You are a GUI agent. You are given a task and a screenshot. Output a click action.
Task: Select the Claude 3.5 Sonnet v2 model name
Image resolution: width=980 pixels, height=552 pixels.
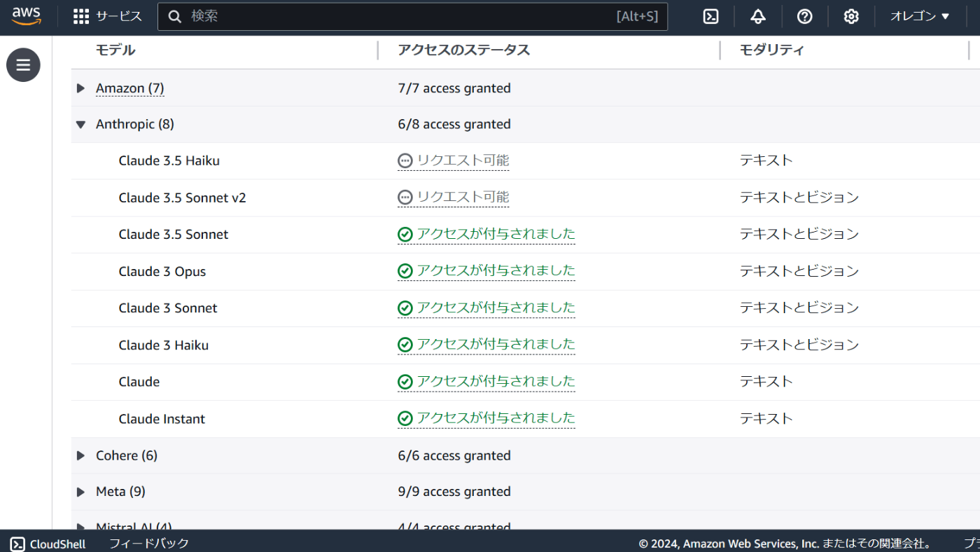[x=183, y=198]
